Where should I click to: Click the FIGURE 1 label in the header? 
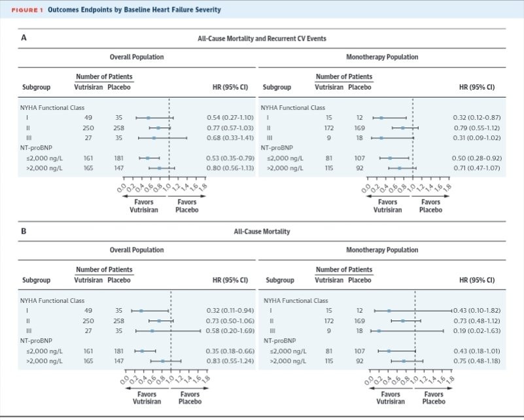coord(27,10)
